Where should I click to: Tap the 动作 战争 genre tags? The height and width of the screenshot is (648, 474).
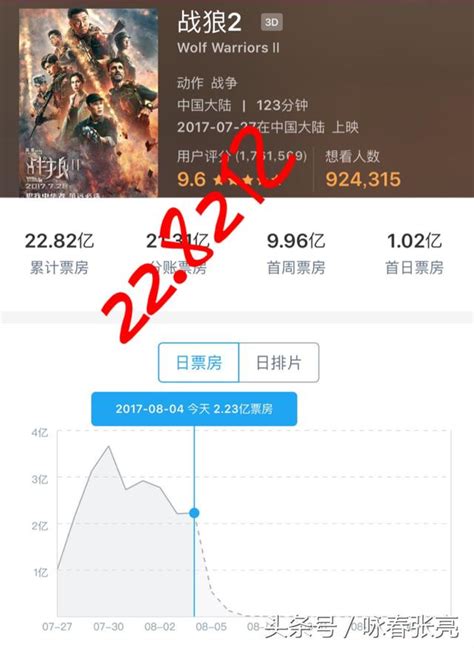[x=207, y=83]
